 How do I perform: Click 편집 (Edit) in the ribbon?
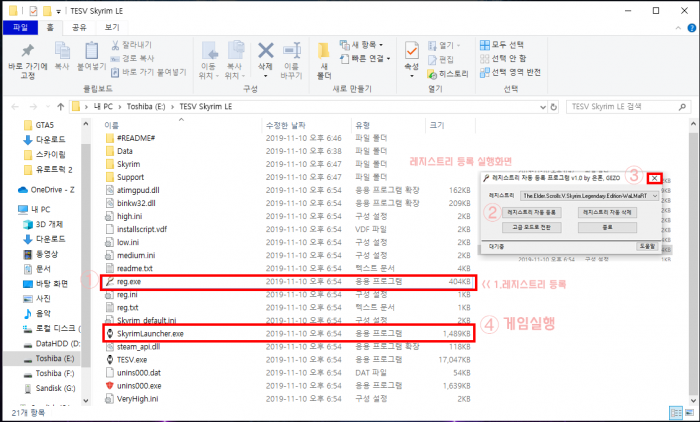coord(441,59)
